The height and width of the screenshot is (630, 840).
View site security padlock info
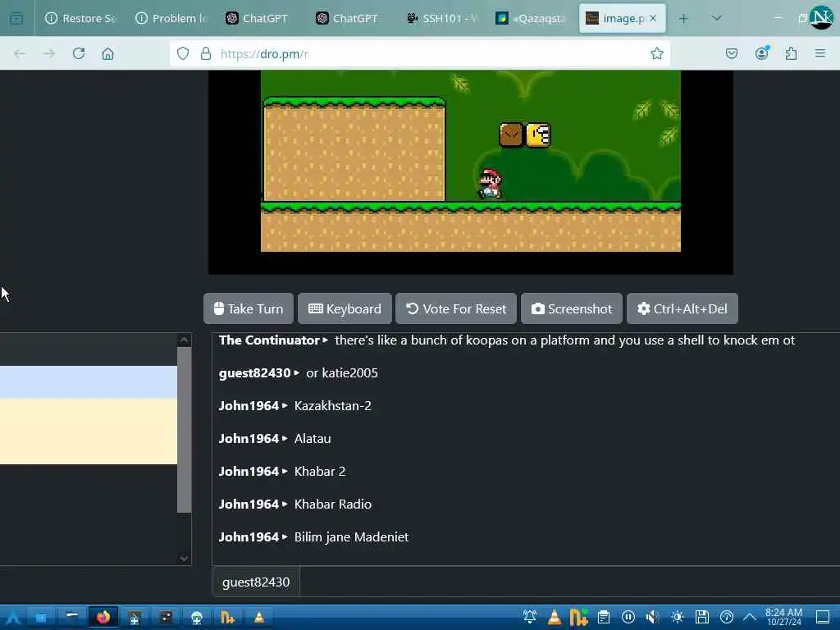point(206,53)
